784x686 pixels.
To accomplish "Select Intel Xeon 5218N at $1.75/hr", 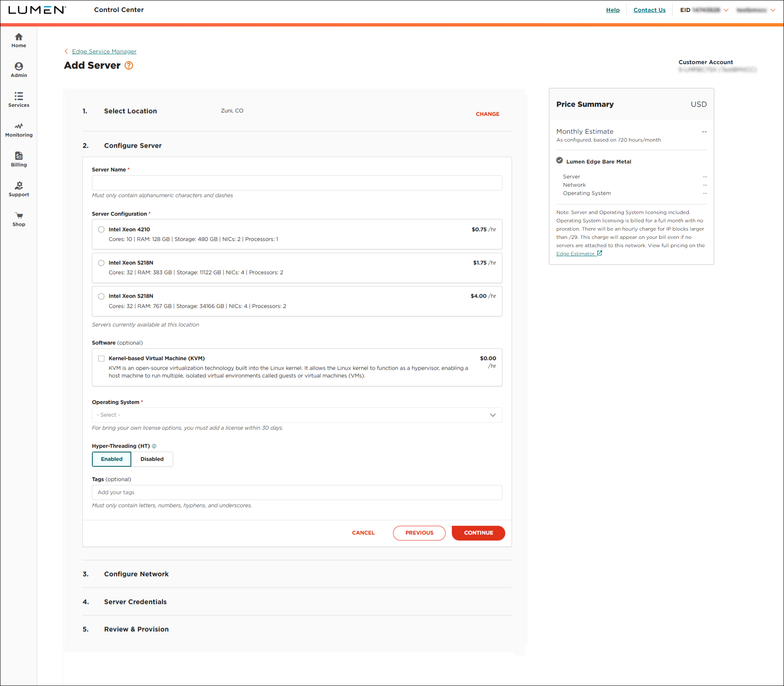I will [101, 263].
